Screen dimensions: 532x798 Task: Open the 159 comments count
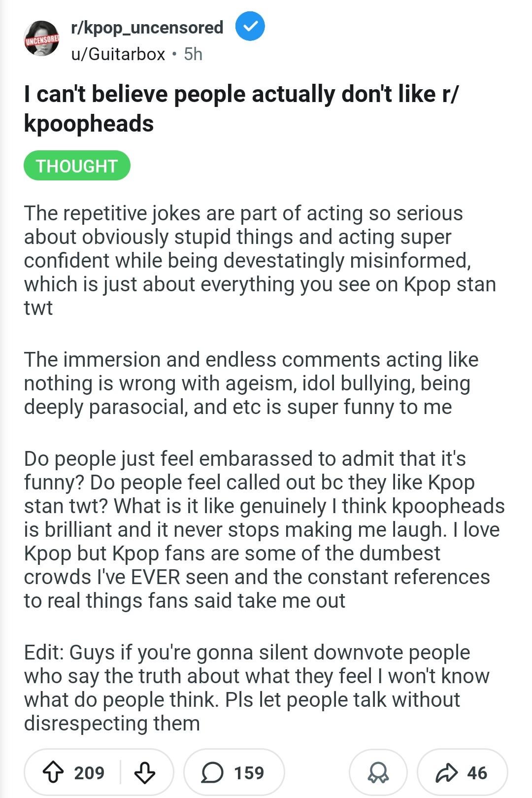point(249,772)
